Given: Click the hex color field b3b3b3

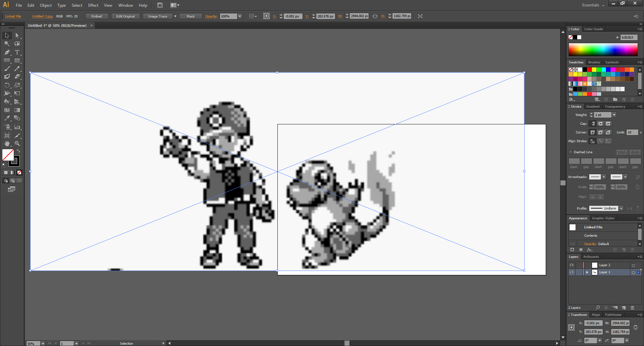Looking at the screenshot, I should pyautogui.click(x=629, y=37).
